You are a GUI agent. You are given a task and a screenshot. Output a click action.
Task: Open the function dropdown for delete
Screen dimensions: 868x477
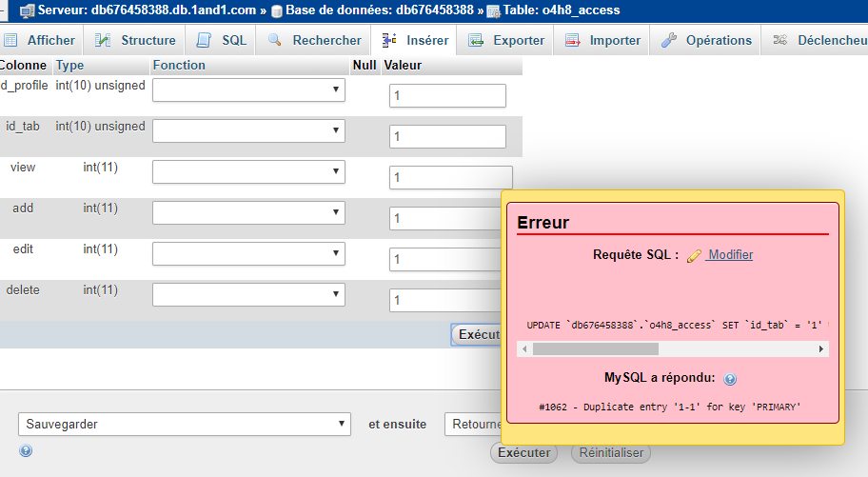tap(248, 295)
